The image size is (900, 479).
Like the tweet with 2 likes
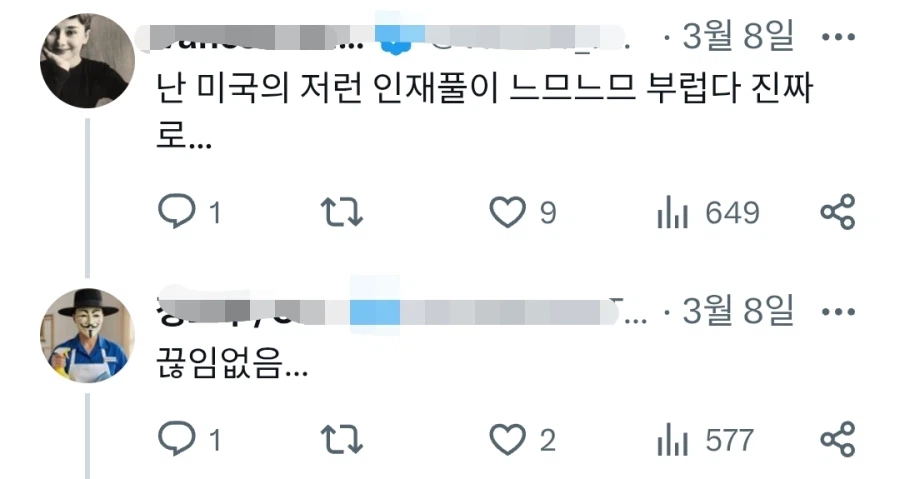tap(507, 439)
